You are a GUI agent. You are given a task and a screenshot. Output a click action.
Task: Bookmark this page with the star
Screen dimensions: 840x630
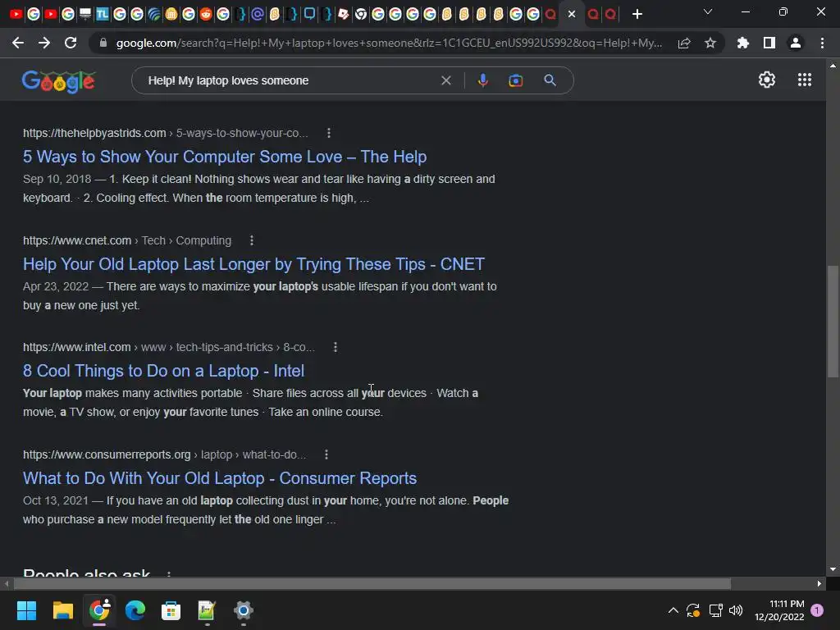point(710,43)
